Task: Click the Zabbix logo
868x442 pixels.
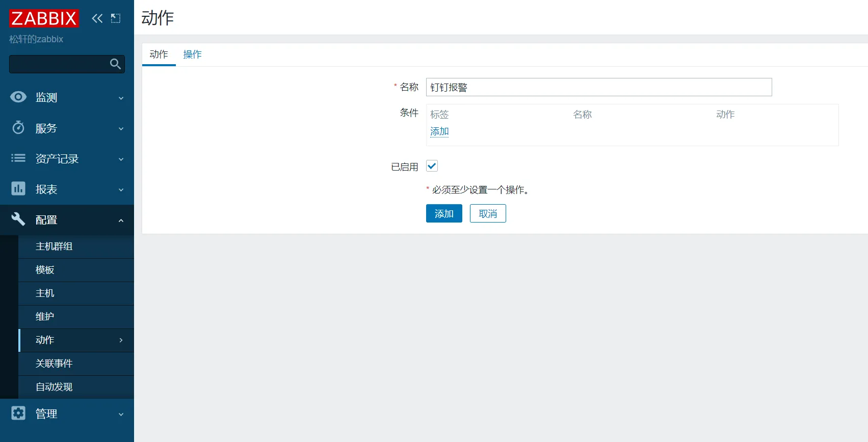Action: 44,18
